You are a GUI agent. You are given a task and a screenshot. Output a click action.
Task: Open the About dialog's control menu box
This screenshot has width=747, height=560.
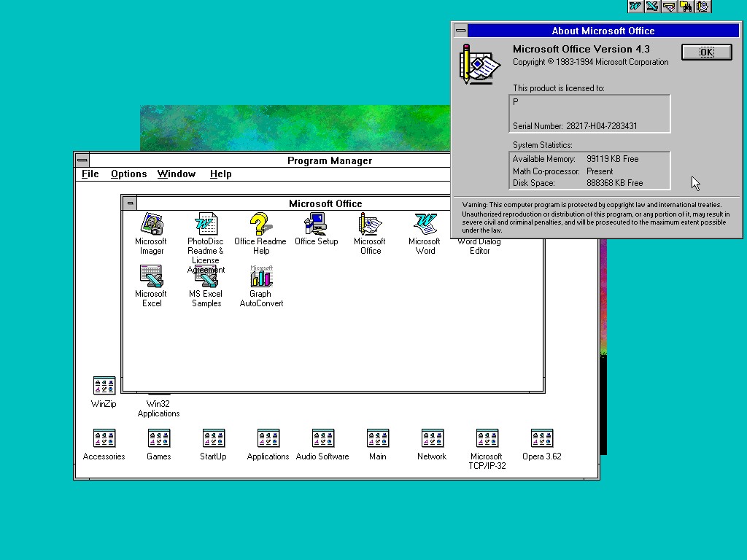pos(460,31)
